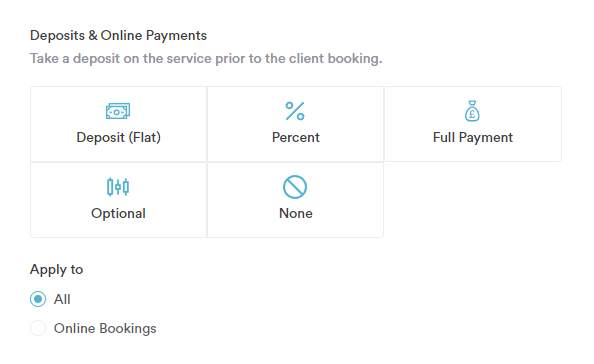This screenshot has width=594, height=364.
Task: Click the percent symbol icon
Action: [x=295, y=111]
